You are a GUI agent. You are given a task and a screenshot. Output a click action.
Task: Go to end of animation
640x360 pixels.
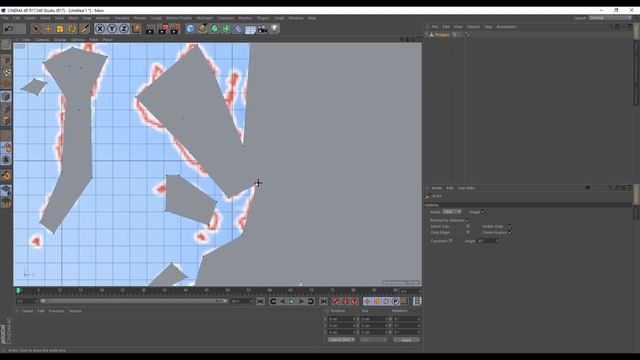point(323,301)
